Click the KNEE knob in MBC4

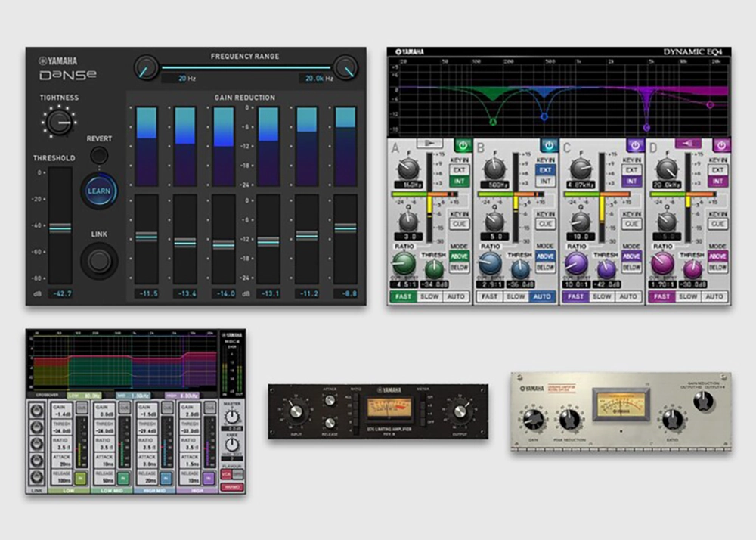pyautogui.click(x=232, y=445)
